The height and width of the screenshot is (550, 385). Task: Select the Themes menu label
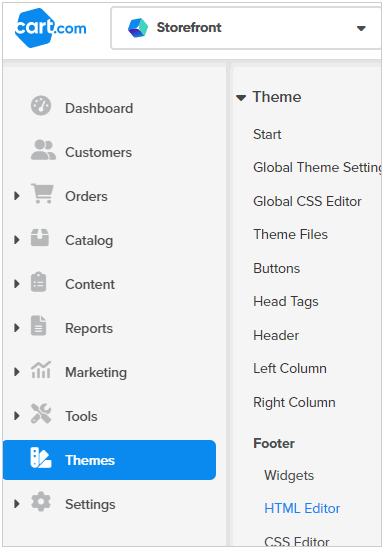tap(90, 460)
